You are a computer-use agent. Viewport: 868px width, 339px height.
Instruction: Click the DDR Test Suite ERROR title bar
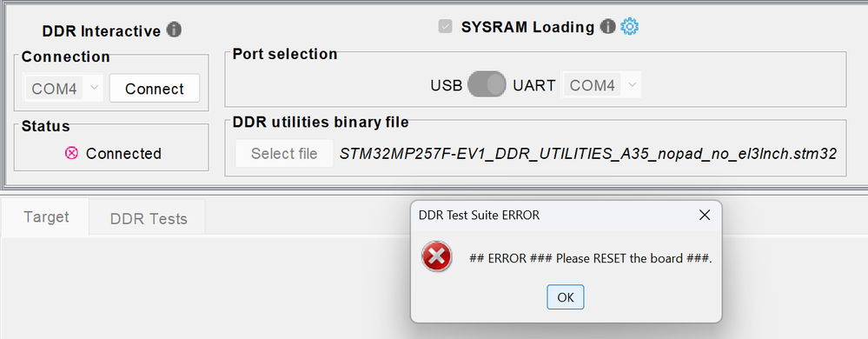[553, 215]
